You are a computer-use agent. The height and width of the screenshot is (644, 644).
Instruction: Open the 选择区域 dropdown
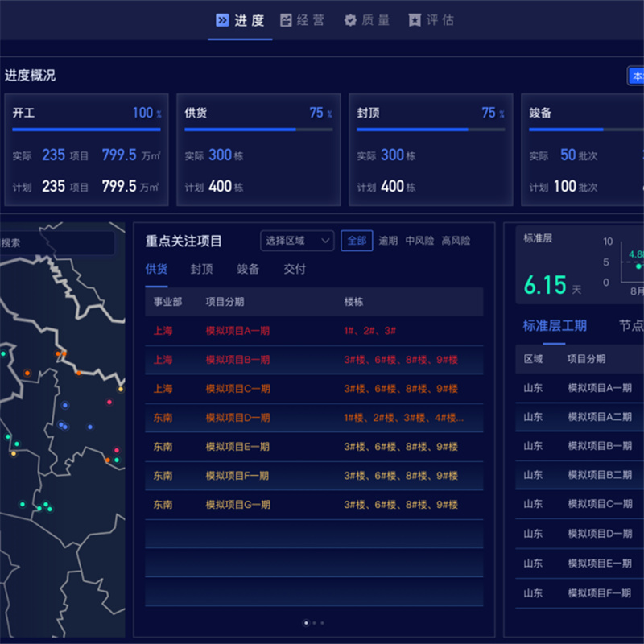click(x=297, y=241)
